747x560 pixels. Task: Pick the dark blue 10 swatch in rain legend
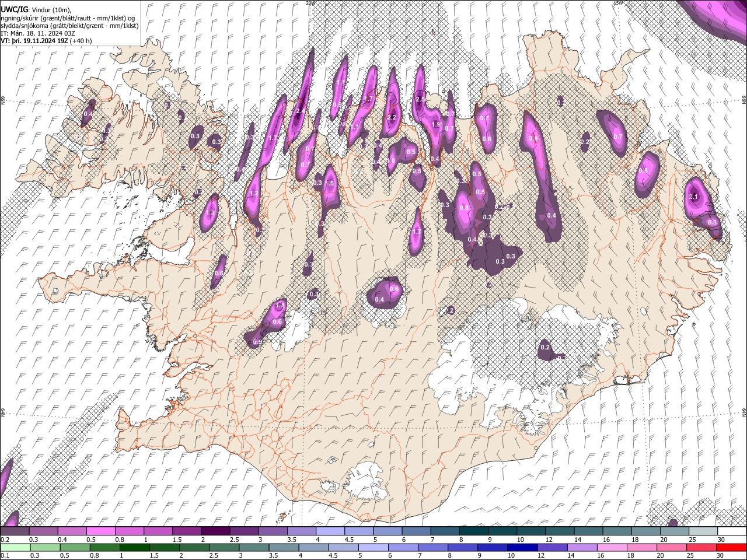pos(522,547)
